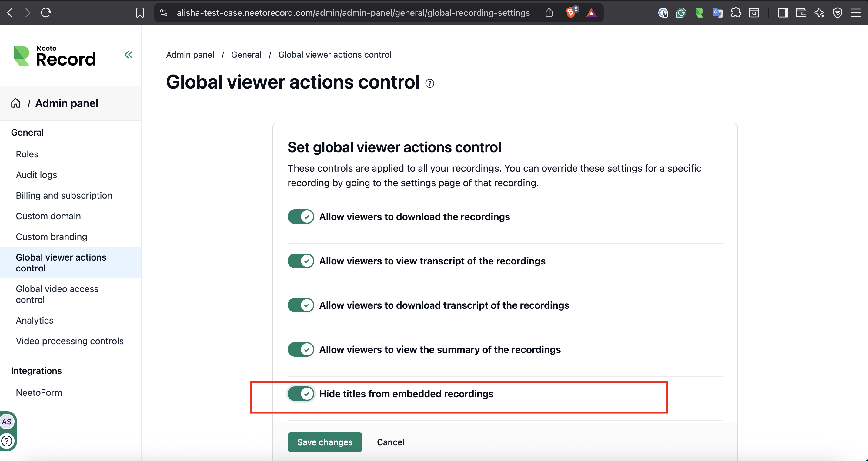Open the AS profile avatar
Screen dimensions: 868x461
coord(7,422)
